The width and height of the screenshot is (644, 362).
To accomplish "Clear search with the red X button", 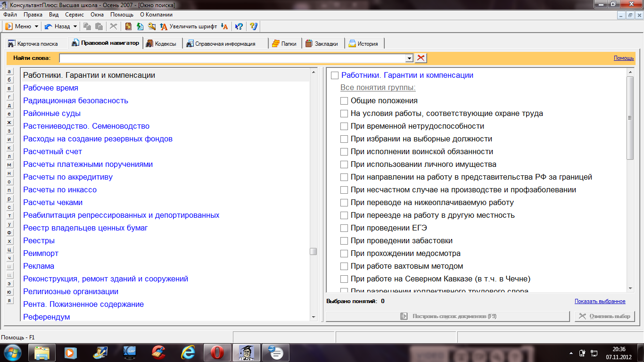I will click(x=421, y=58).
